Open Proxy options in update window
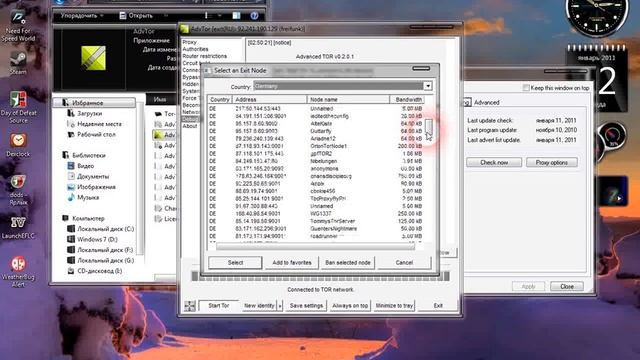640x360 pixels. pos(551,162)
